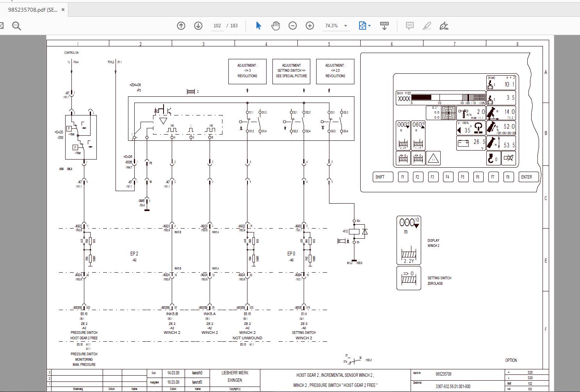580x392 pixels.
Task: Expand the zoom level dropdown at 74.3%
Action: click(x=336, y=26)
